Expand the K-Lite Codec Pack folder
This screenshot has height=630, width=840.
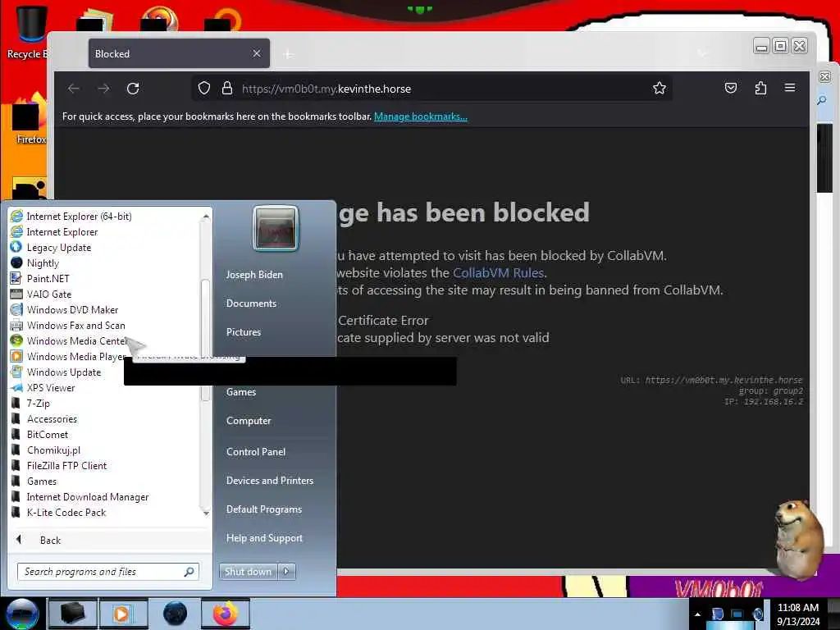pyautogui.click(x=66, y=512)
